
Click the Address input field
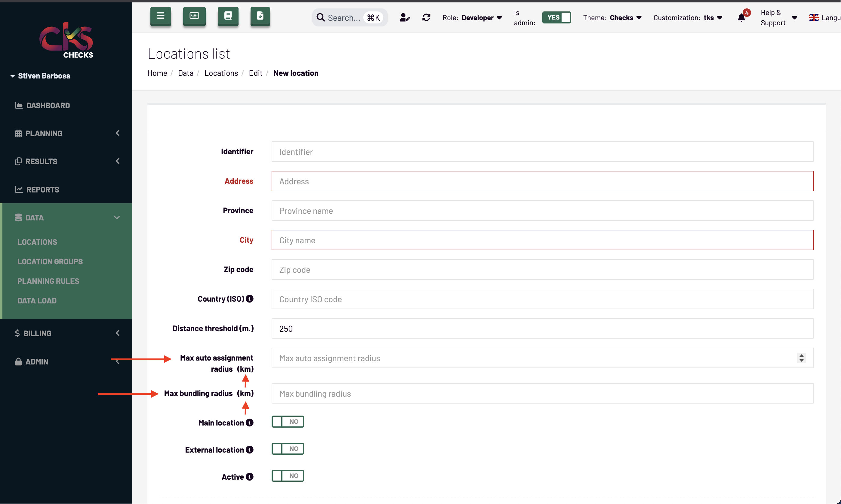tap(542, 181)
